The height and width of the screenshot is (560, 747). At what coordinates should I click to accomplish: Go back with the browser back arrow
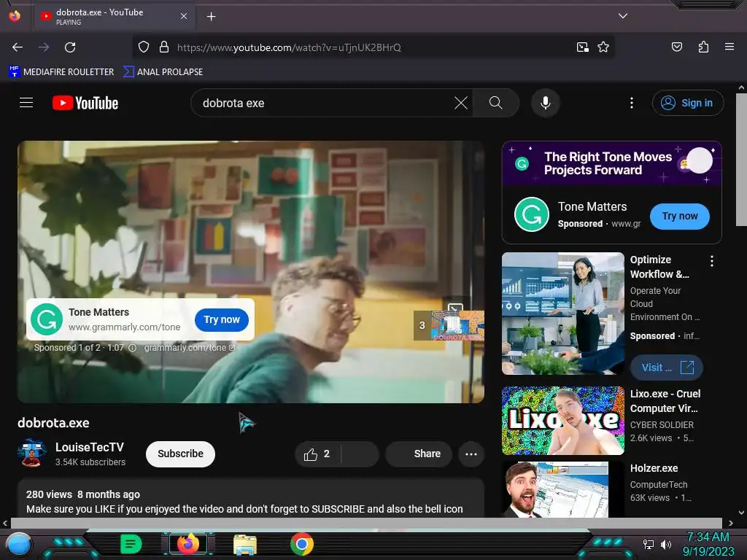[18, 47]
